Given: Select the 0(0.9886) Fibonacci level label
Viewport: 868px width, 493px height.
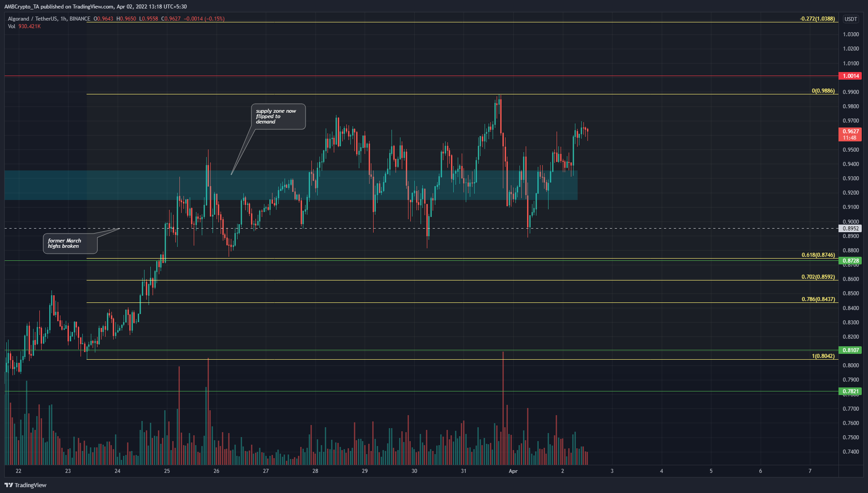Looking at the screenshot, I should (x=823, y=91).
